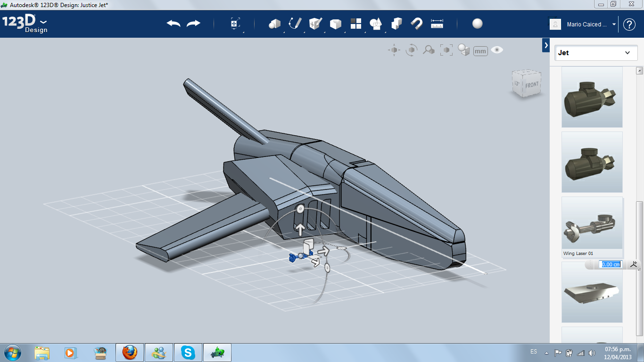
Task: Toggle visibility with the eye icon
Action: 497,49
